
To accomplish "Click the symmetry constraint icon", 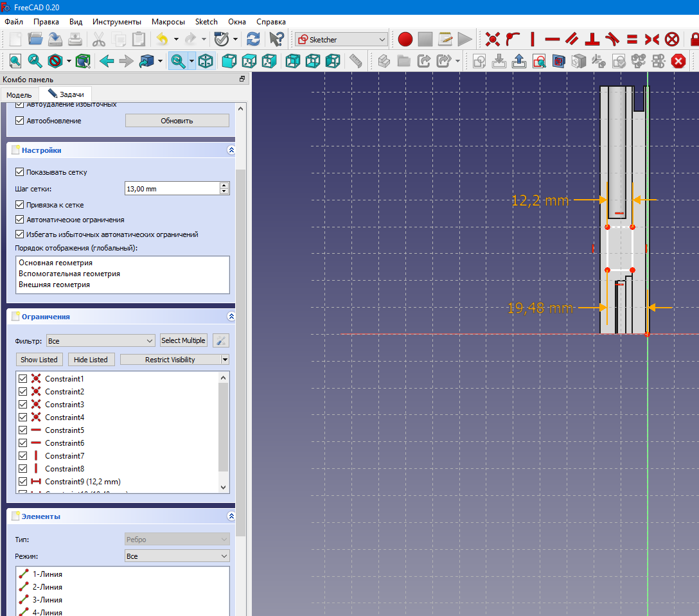I will pyautogui.click(x=651, y=39).
